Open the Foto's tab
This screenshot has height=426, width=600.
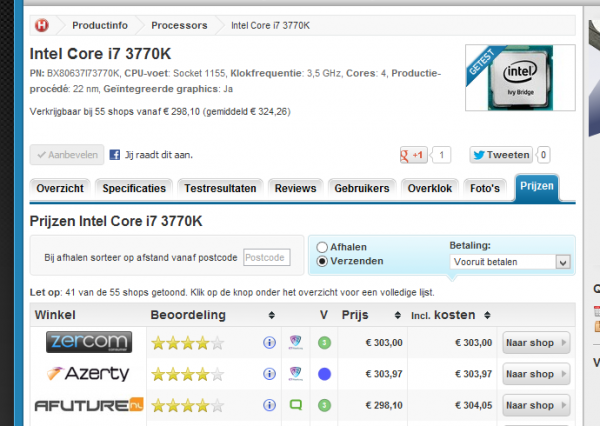point(485,189)
